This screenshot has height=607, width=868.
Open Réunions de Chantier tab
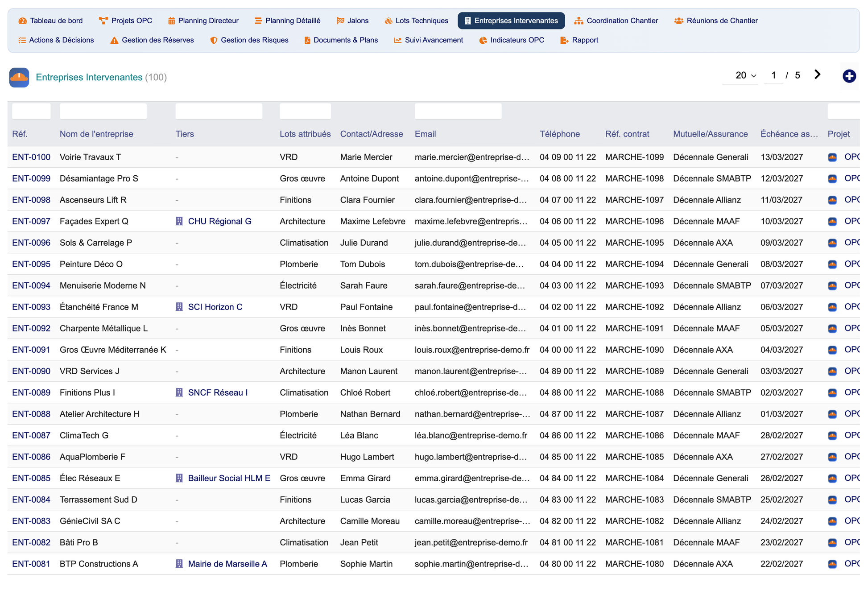[716, 21]
